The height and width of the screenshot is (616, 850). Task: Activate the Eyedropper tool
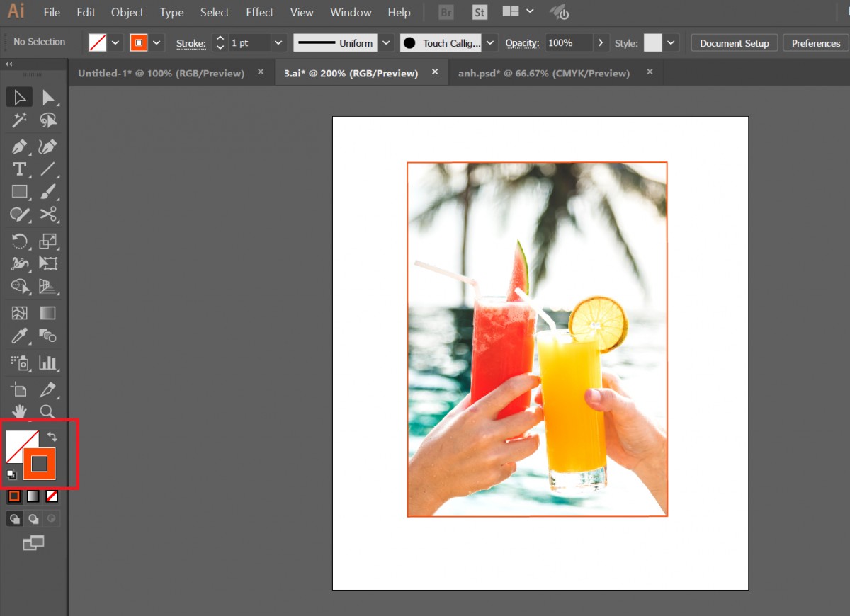coord(19,336)
